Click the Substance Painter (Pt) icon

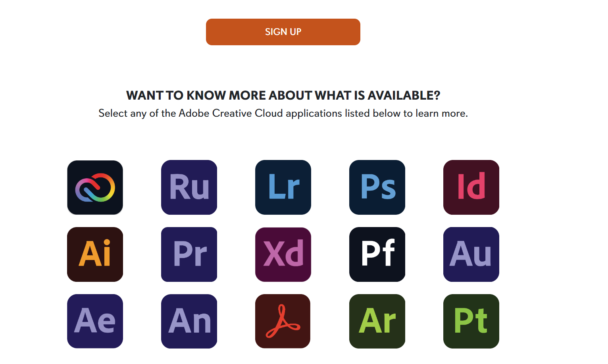(471, 321)
